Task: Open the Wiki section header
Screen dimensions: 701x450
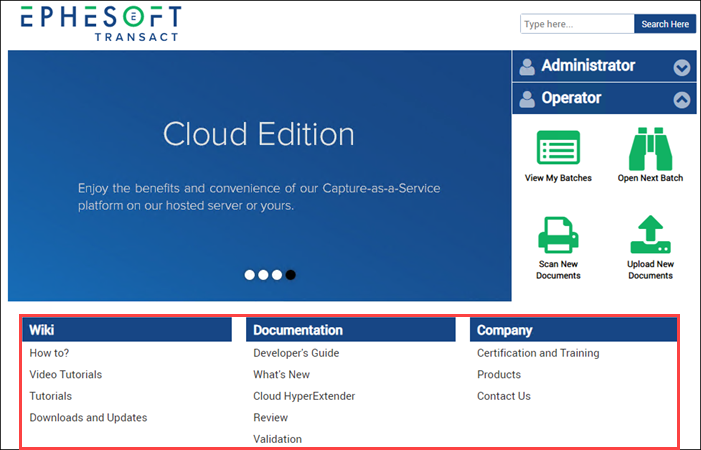Action: (127, 330)
